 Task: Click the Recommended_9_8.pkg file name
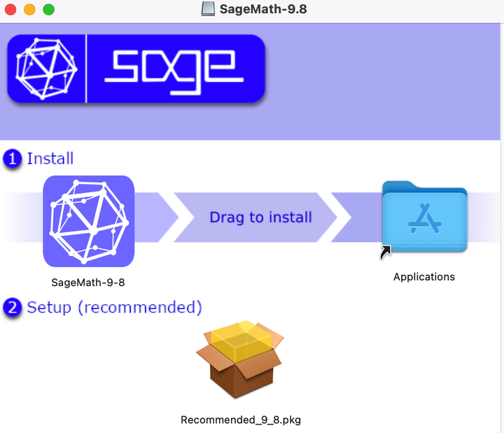241,420
